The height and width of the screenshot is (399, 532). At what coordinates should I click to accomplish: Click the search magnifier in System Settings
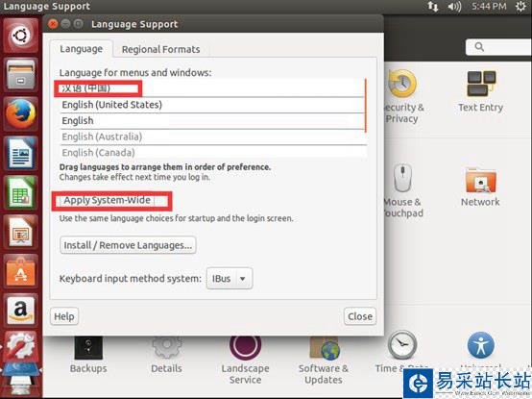[479, 47]
